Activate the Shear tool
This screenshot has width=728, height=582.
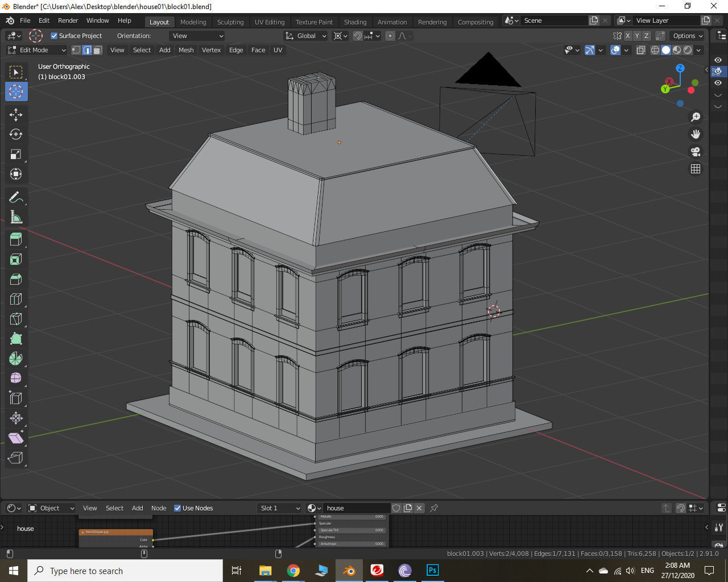[16, 438]
